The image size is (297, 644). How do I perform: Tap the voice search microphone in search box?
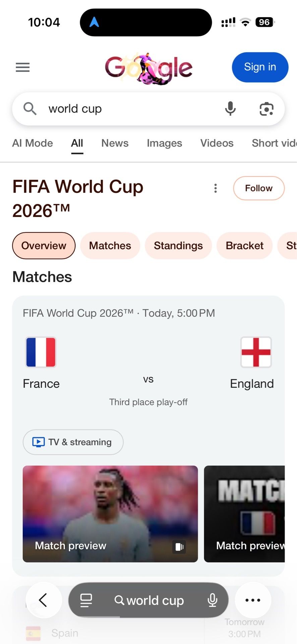[230, 109]
